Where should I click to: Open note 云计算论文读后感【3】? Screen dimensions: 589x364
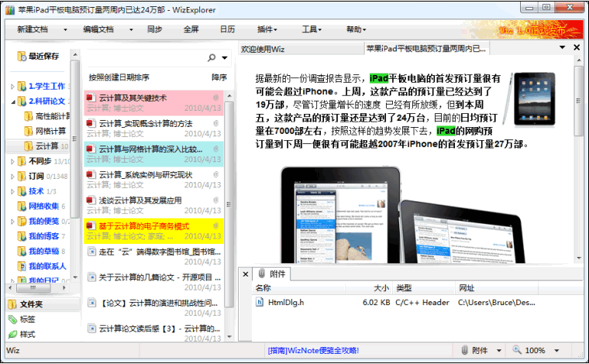(x=153, y=333)
